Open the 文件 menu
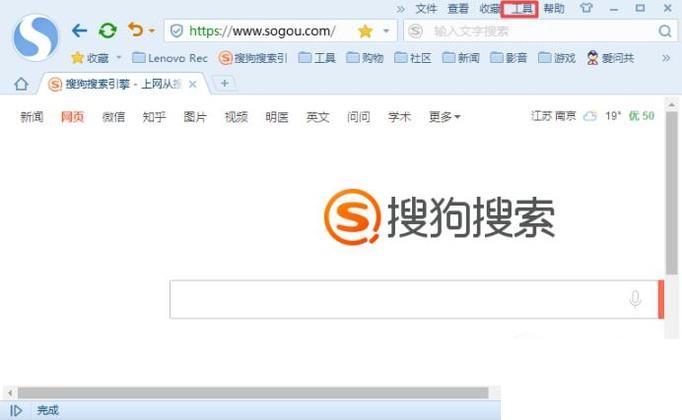Image resolution: width=682 pixels, height=420 pixels. point(426,9)
